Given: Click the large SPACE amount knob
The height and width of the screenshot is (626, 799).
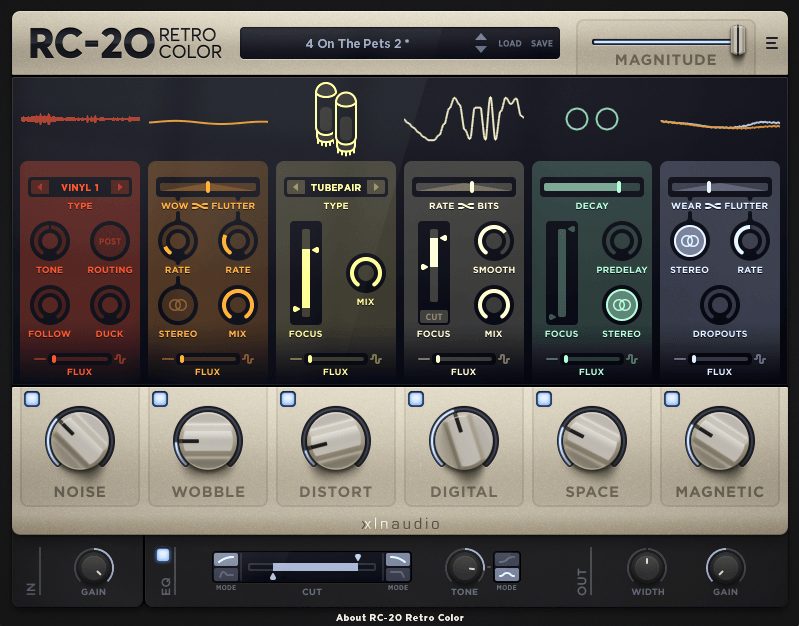Looking at the screenshot, I should [592, 441].
